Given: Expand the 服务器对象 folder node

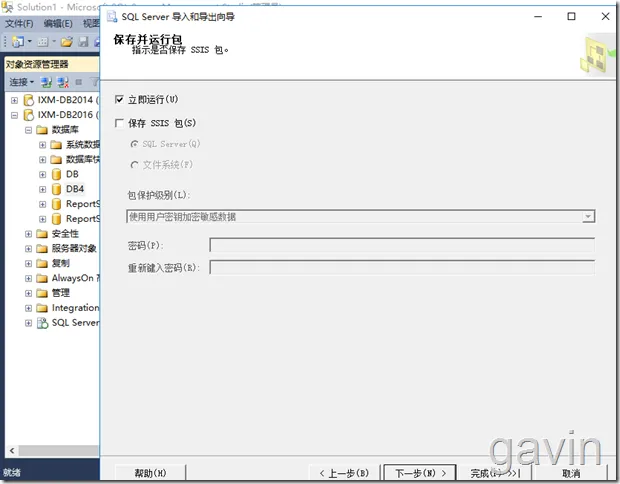Looking at the screenshot, I should 28,249.
